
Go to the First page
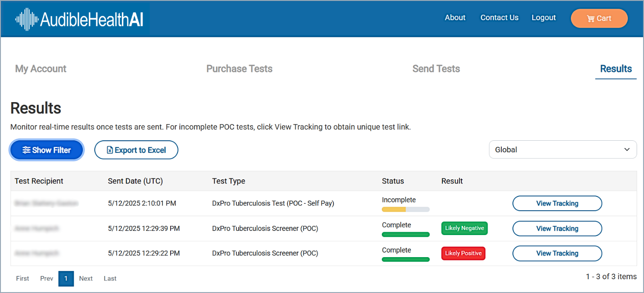(23, 278)
